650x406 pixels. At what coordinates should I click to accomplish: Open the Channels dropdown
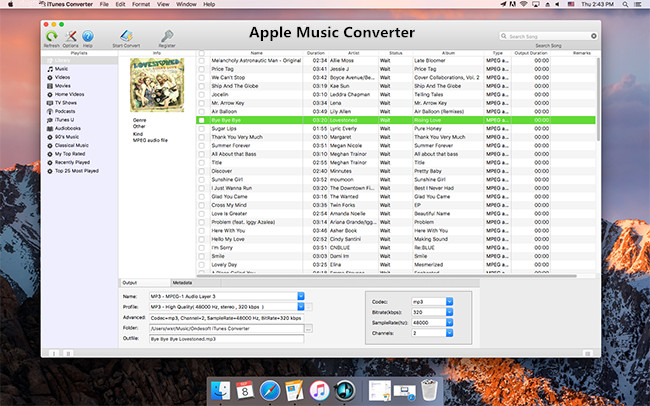[x=449, y=333]
